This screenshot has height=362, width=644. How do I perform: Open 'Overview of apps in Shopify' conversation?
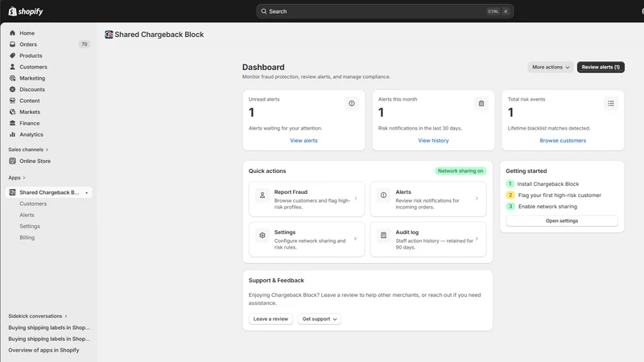coord(43,350)
